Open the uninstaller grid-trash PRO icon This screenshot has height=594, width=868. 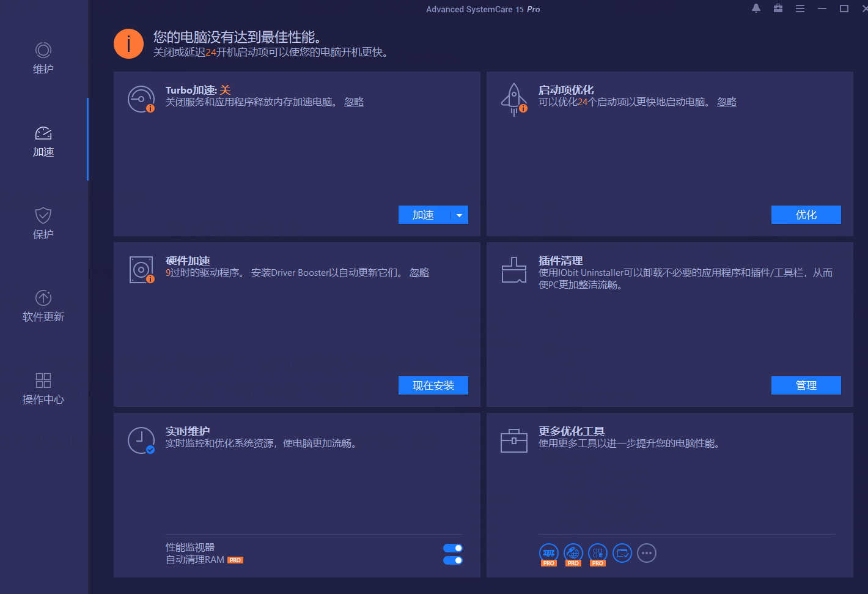(x=598, y=554)
